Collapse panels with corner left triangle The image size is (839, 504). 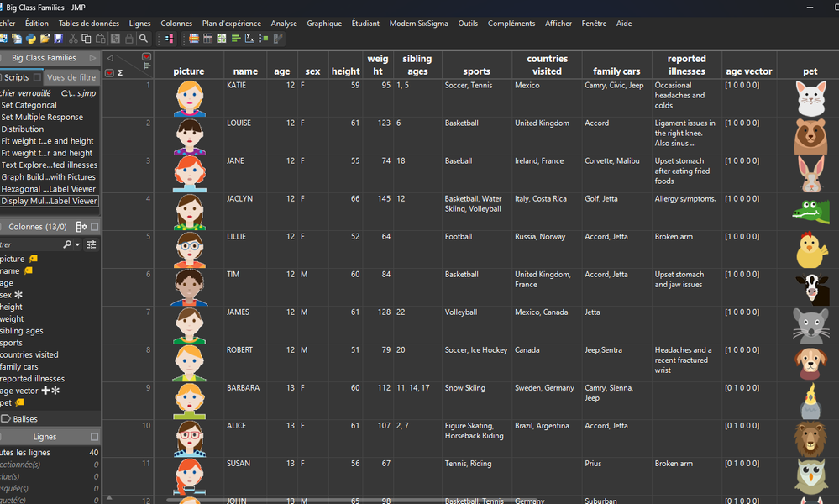pyautogui.click(x=110, y=58)
